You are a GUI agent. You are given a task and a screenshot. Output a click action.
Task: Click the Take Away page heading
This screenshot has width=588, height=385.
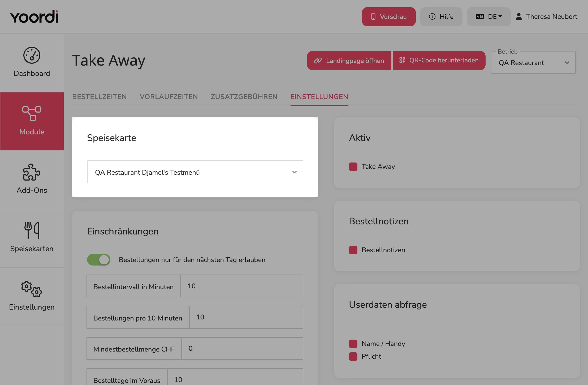[x=109, y=61]
